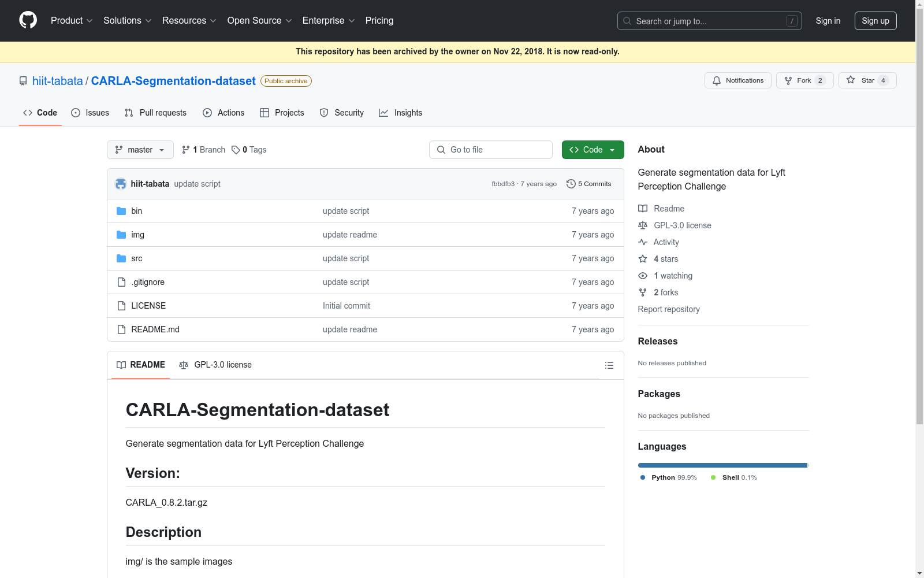Click the commits history clock icon
This screenshot has height=578, width=924.
(571, 184)
